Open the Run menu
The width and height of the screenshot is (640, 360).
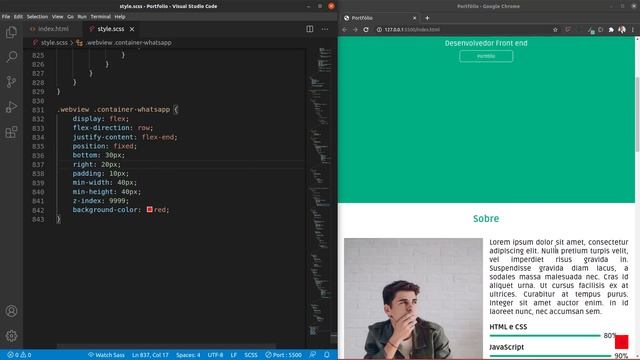click(82, 17)
